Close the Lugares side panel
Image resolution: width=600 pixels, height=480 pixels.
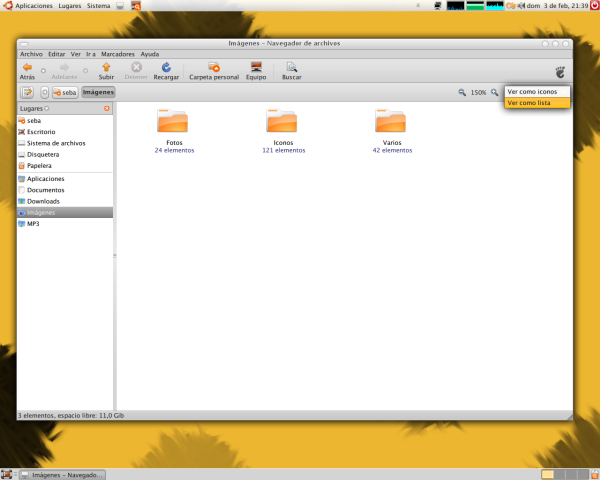tap(107, 107)
